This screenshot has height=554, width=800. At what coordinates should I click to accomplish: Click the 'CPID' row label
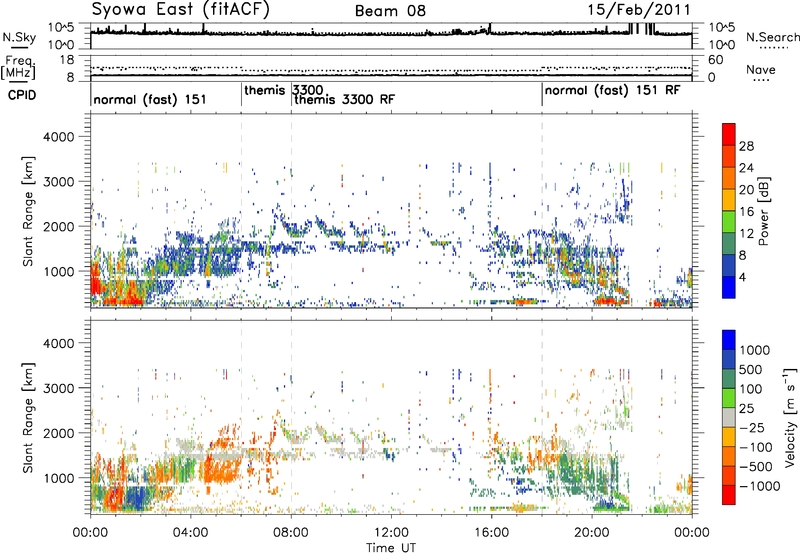pyautogui.click(x=22, y=95)
